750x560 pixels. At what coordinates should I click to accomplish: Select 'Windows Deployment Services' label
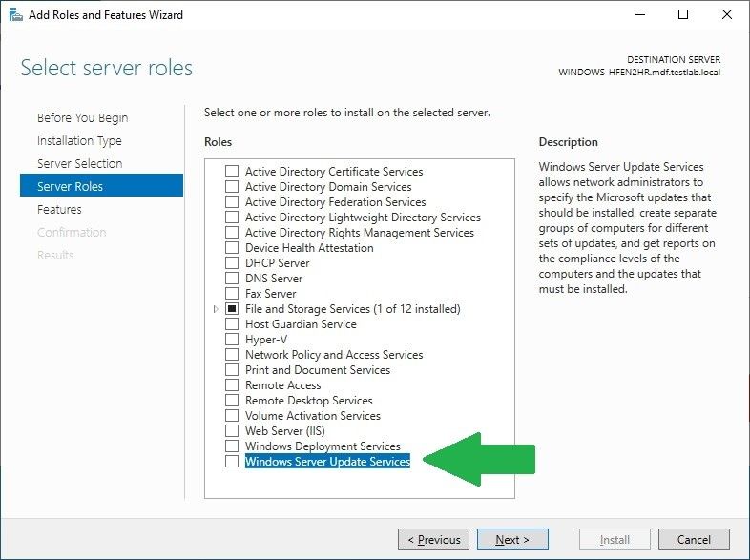tap(323, 446)
